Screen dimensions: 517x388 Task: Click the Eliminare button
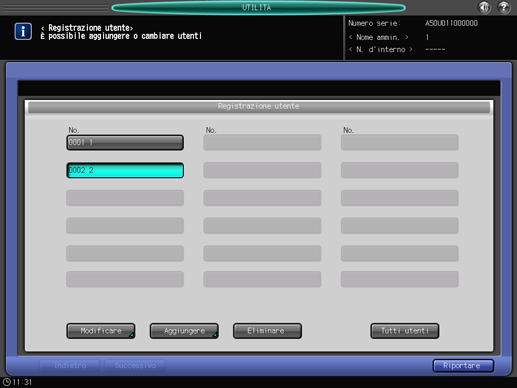[267, 331]
